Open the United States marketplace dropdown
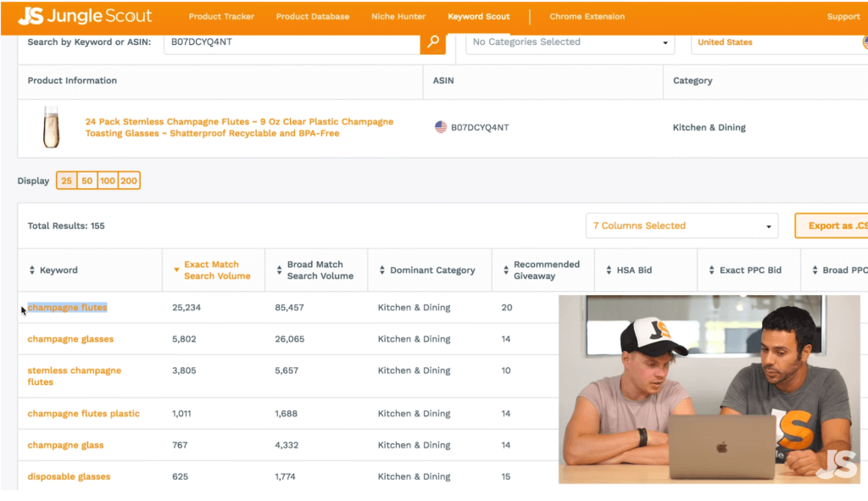The width and height of the screenshot is (868, 501). coord(780,42)
